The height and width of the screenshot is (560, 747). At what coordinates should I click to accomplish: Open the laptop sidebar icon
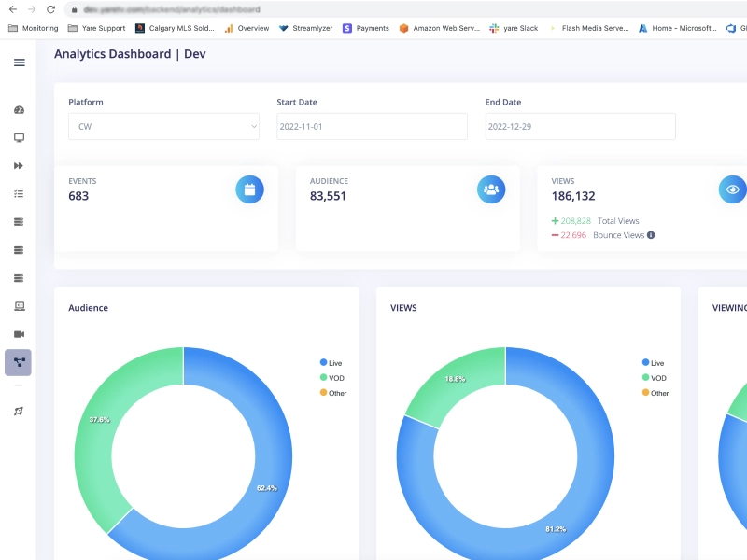tap(19, 306)
